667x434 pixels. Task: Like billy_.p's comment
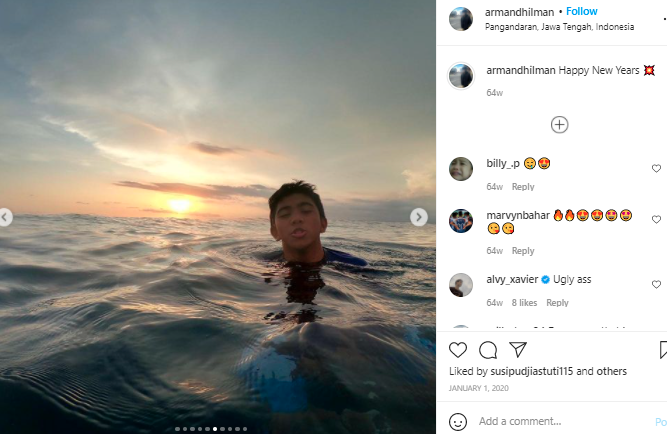tap(656, 169)
